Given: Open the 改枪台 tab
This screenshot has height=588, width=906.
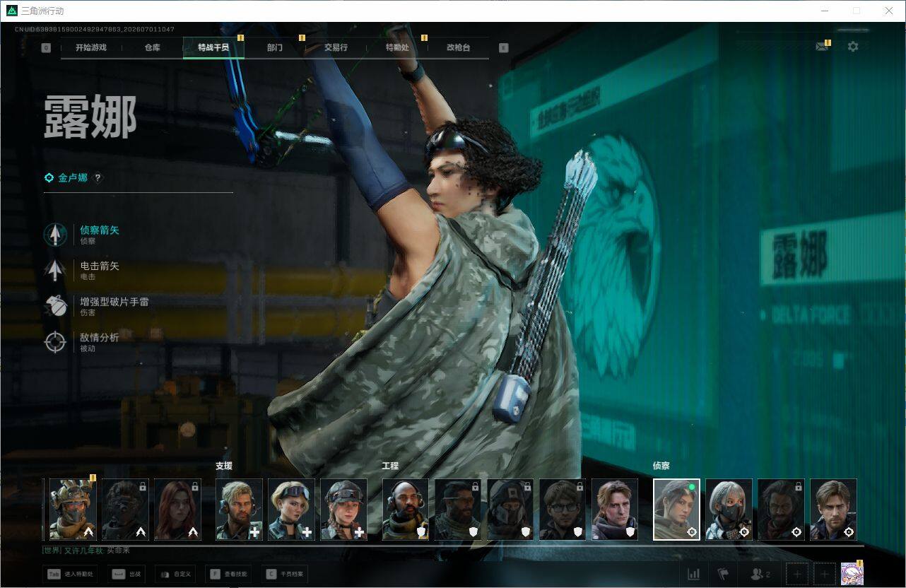Looking at the screenshot, I should 458,47.
